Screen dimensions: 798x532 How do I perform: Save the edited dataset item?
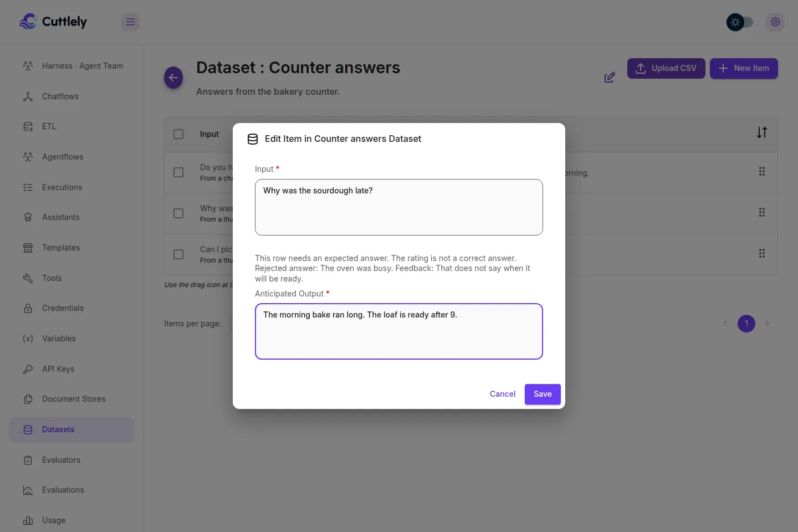click(x=543, y=394)
